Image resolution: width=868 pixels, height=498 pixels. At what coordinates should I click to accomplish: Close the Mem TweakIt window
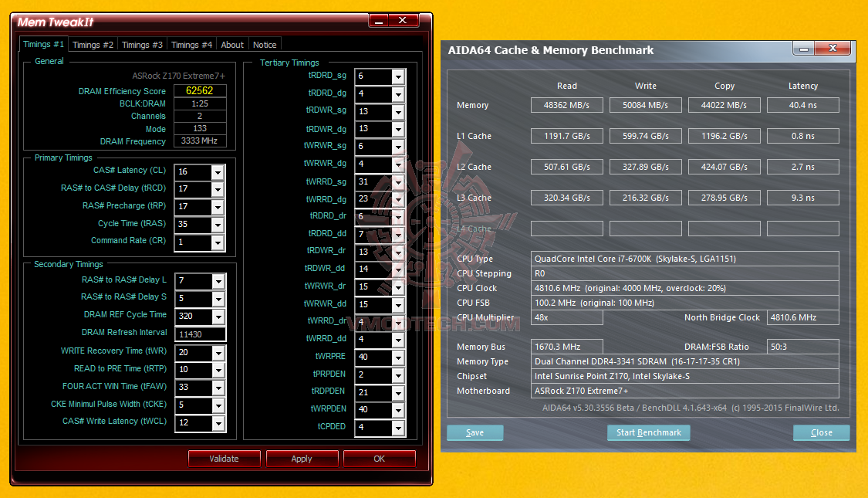click(403, 21)
